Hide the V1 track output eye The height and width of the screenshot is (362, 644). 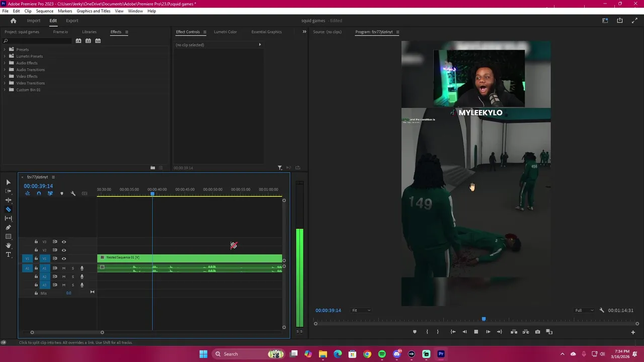pyautogui.click(x=64, y=258)
